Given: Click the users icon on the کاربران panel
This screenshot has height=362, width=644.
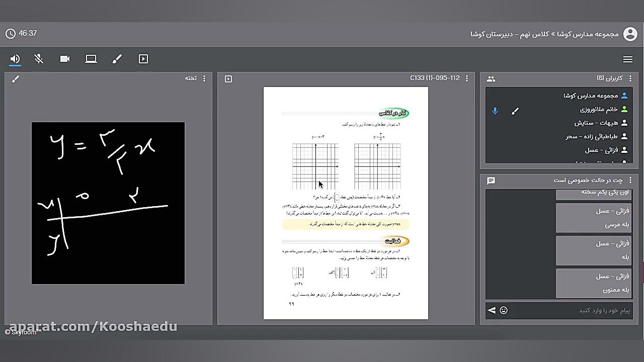Looking at the screenshot, I should pos(491,78).
